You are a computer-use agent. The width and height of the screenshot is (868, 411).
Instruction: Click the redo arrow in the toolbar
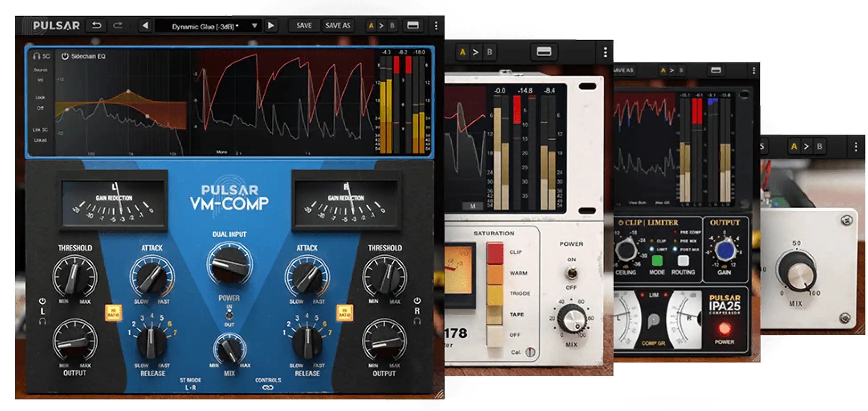point(118,25)
